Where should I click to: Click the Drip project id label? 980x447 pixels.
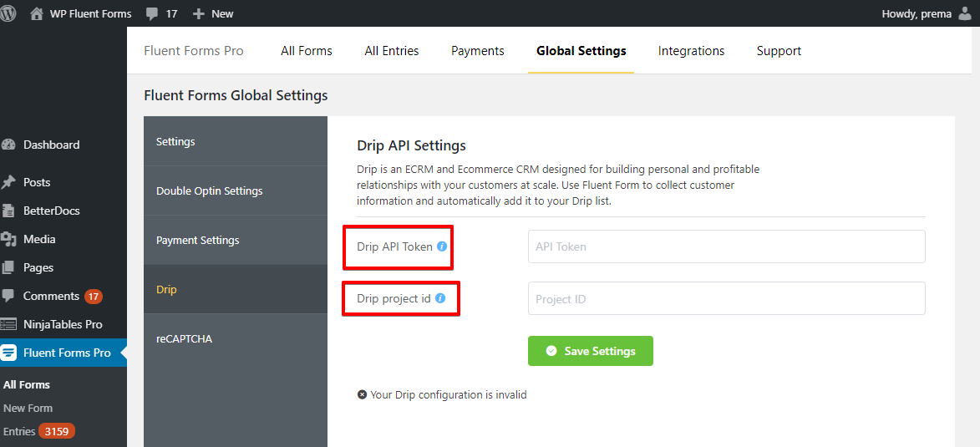(x=394, y=298)
